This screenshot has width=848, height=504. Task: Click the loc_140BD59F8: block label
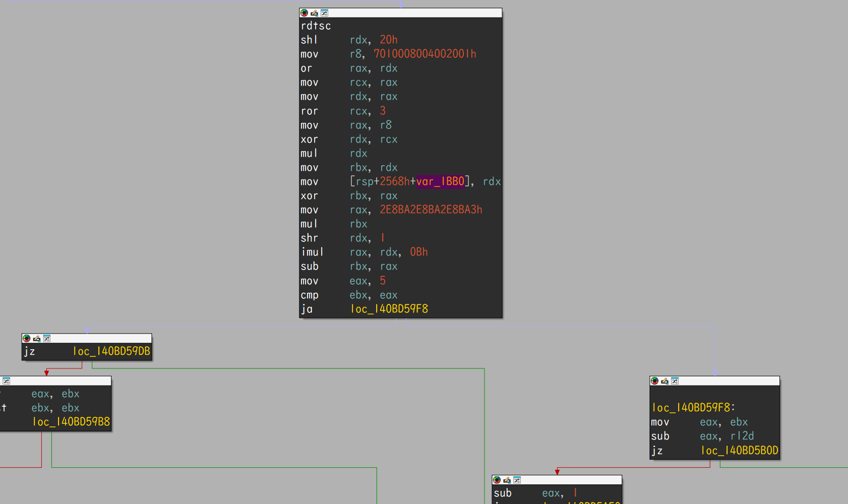pos(693,408)
